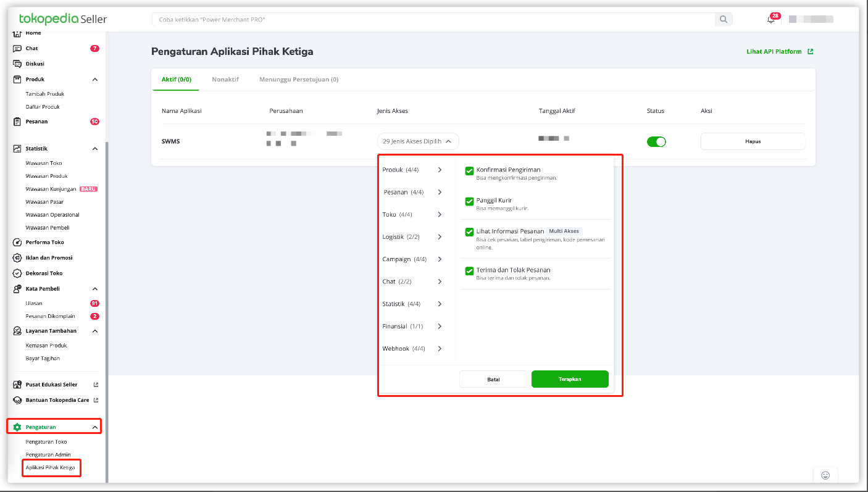Viewport: 868px width, 492px height.
Task: Open Tambah Produk menu item
Action: (45, 94)
